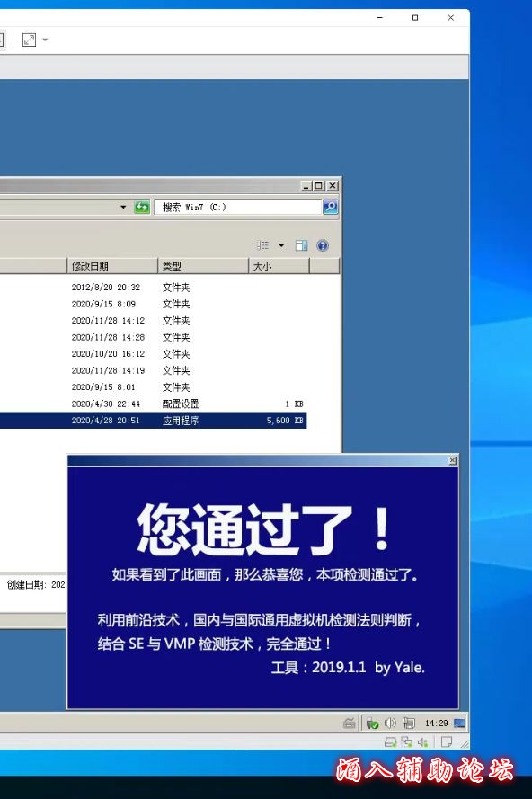Image resolution: width=532 pixels, height=799 pixels.
Task: Click the change view list icon
Action: point(263,245)
